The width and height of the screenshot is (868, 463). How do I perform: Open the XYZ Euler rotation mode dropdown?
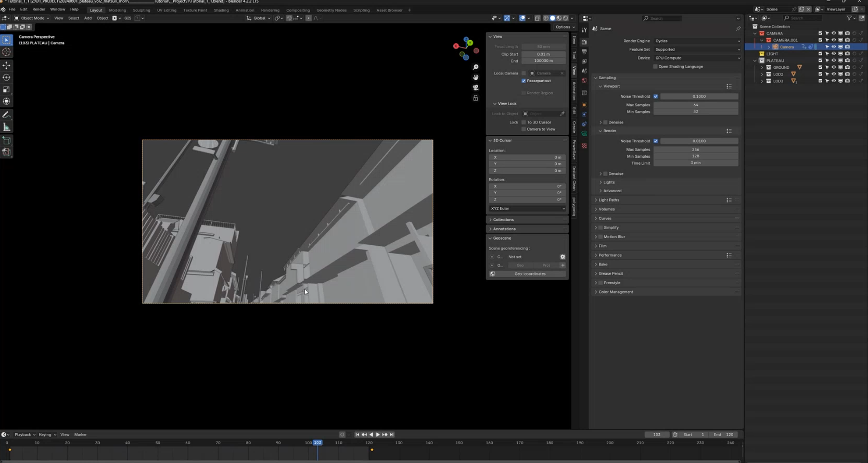[527, 208]
